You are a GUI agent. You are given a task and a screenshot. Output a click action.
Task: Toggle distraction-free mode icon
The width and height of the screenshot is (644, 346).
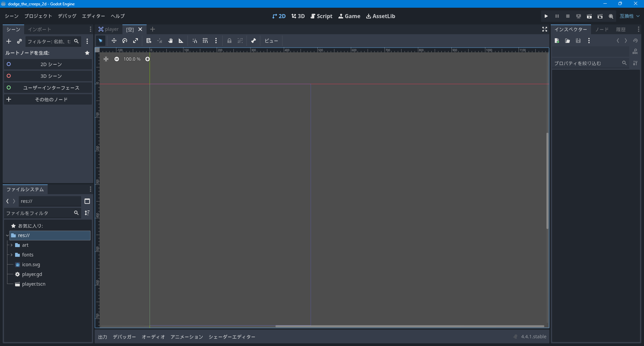click(x=545, y=29)
